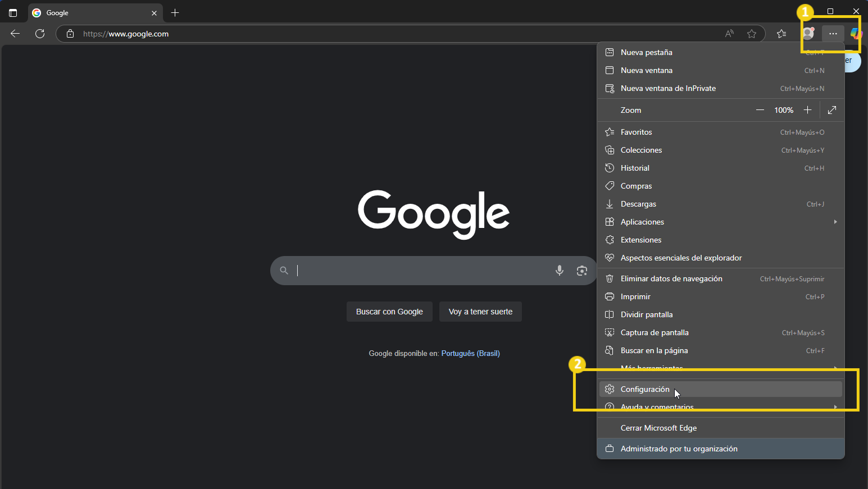Click Voy a tener suerte button
868x489 pixels.
[480, 312]
